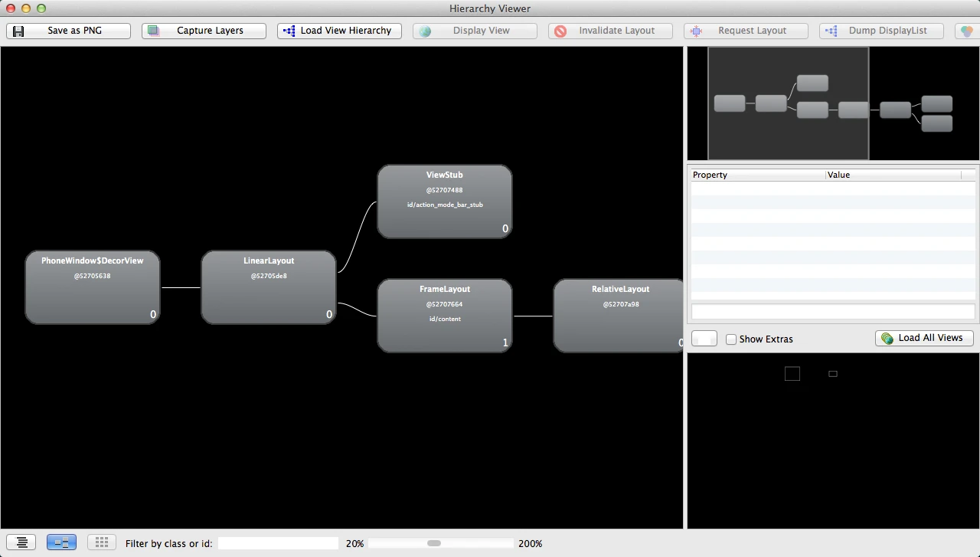
Task: Click the zoom slider handle
Action: 434,543
